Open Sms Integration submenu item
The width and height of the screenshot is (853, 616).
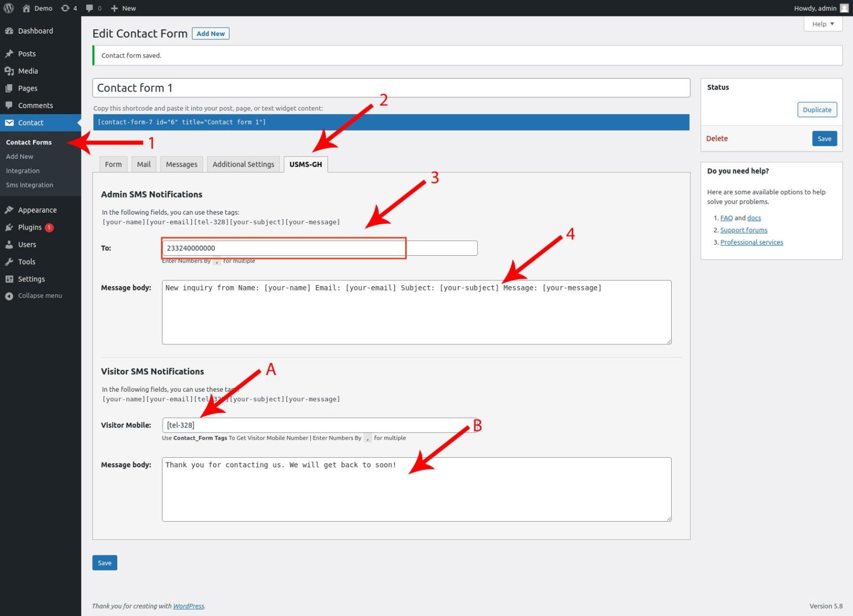pos(29,185)
